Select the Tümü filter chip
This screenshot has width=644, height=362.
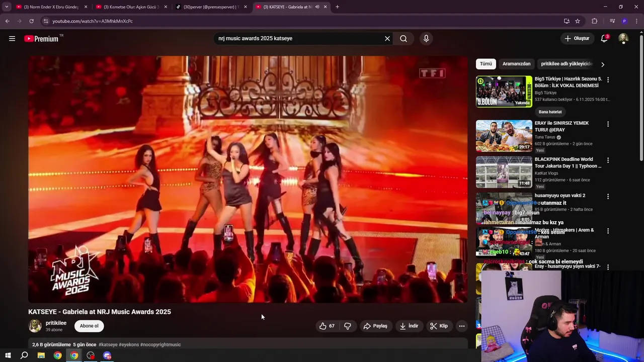486,64
